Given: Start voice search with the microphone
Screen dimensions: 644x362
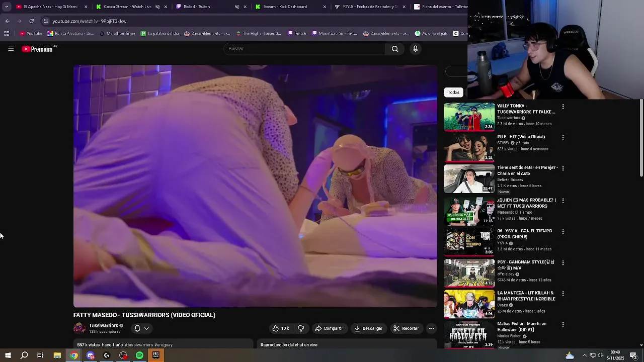Looking at the screenshot, I should pos(415,49).
